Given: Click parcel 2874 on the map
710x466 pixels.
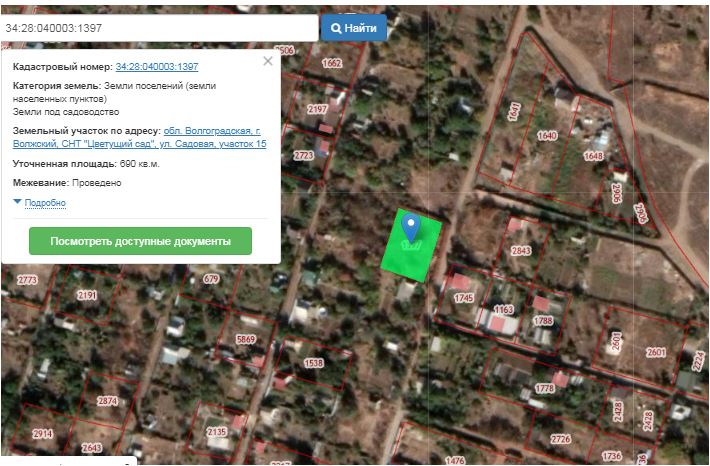Looking at the screenshot, I should [x=107, y=401].
